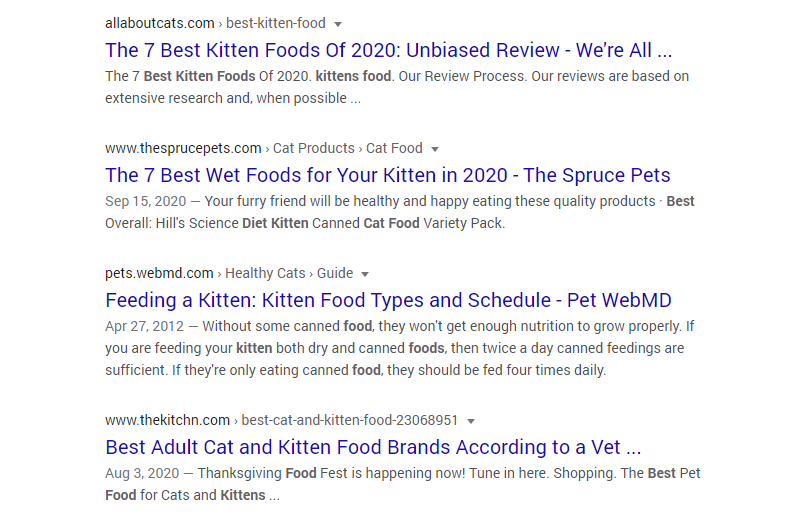Screen dimensions: 789x527
Task: Open "The 7 Best Kitten Foods Of 2020" result
Action: pos(388,50)
